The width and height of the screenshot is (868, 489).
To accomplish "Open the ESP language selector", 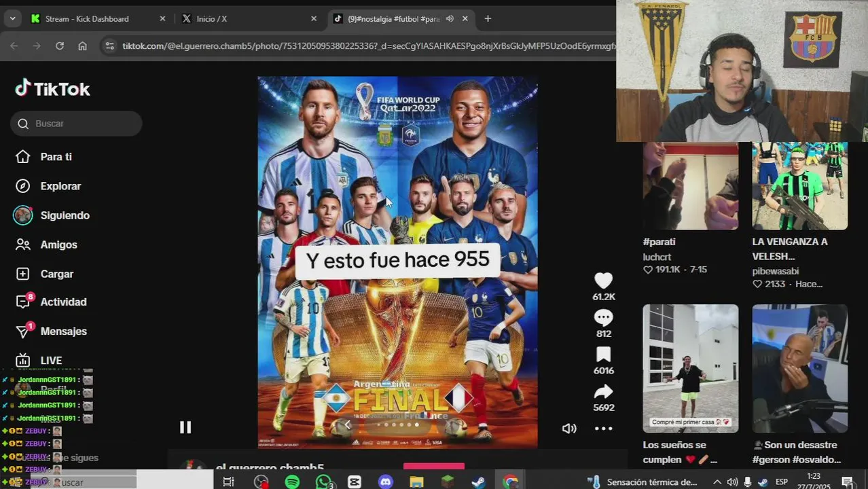I will [782, 482].
